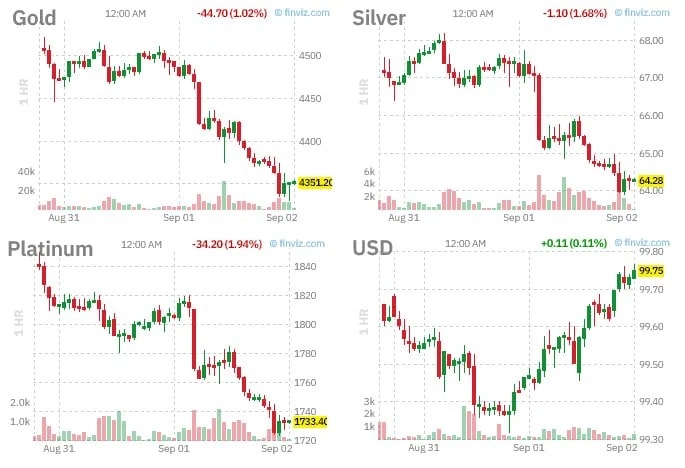The height and width of the screenshot is (468, 685).
Task: Click USD change value +0.11 (0.11%)
Action: tap(574, 243)
